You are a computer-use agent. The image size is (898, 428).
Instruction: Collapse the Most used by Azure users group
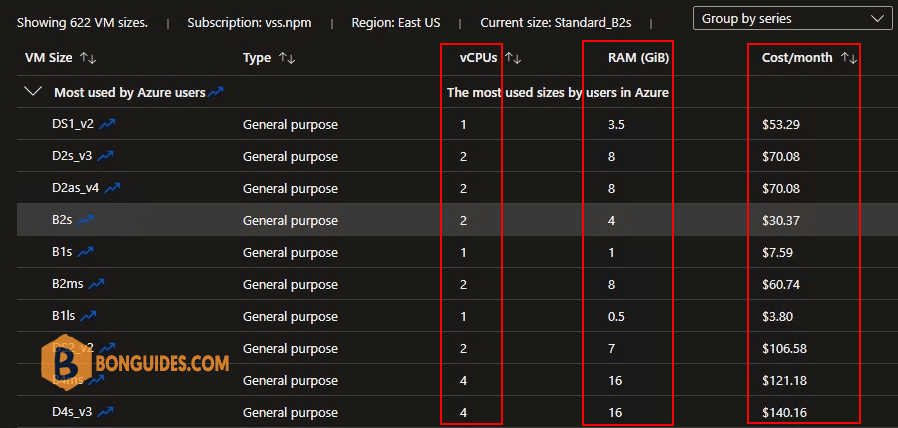(x=34, y=92)
